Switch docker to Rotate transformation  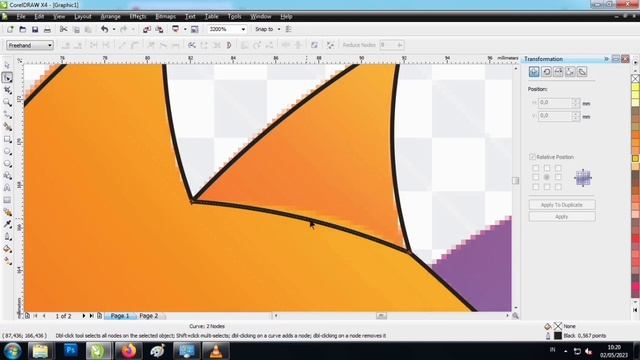pos(546,72)
